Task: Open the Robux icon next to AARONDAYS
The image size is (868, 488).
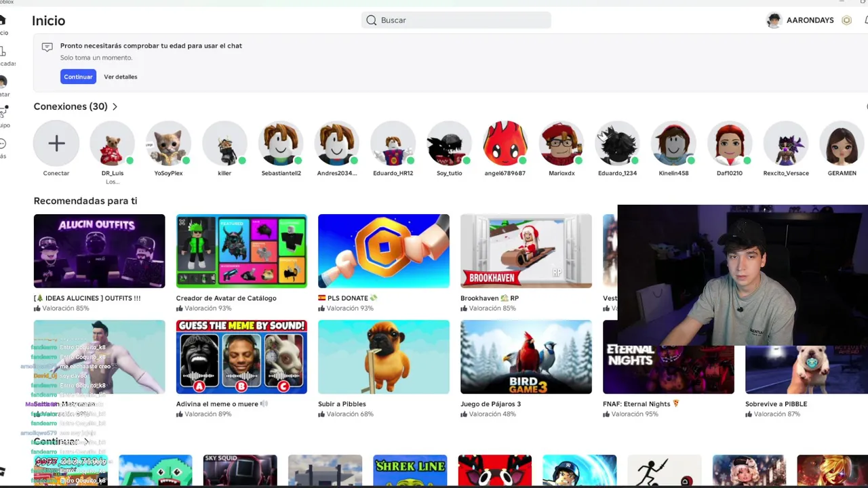Action: pyautogui.click(x=846, y=20)
